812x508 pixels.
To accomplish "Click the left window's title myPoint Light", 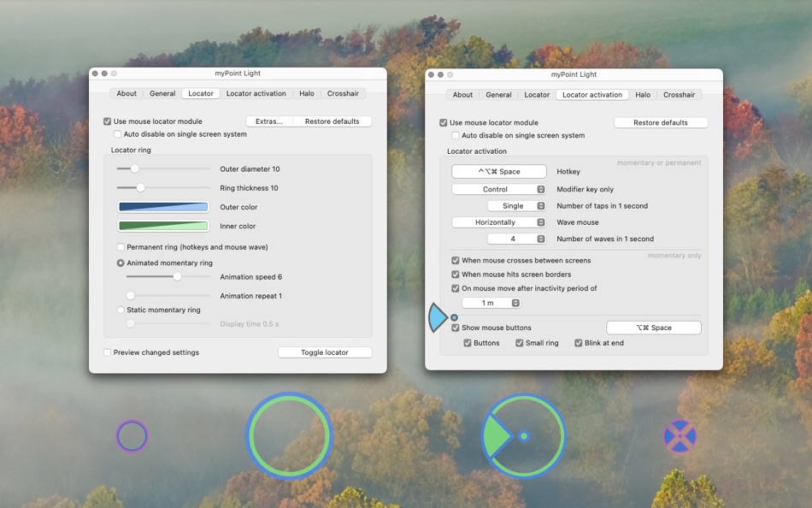I will 238,73.
